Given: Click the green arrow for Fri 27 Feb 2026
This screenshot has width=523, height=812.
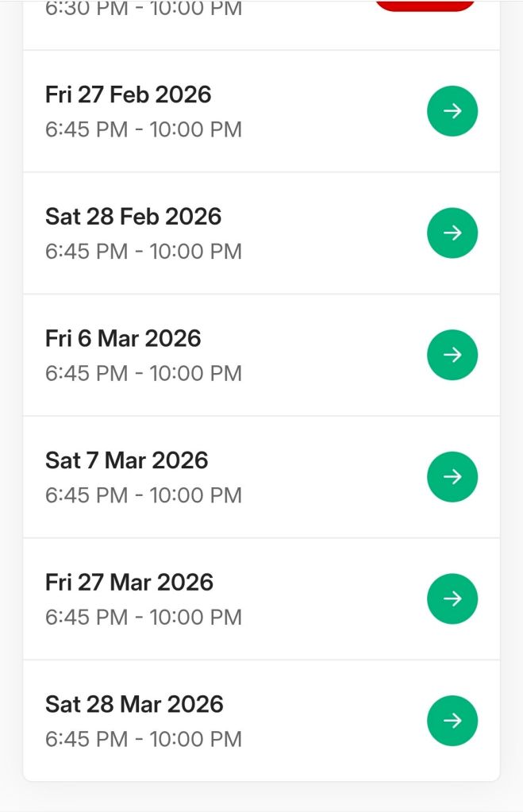Looking at the screenshot, I should [x=452, y=111].
